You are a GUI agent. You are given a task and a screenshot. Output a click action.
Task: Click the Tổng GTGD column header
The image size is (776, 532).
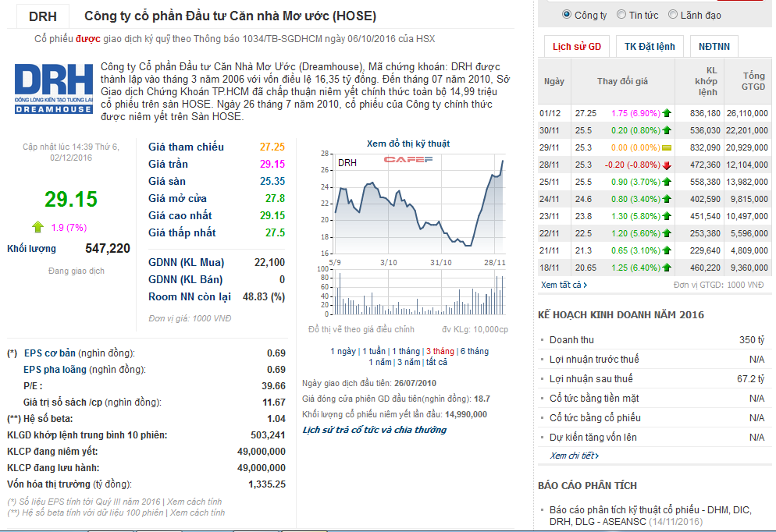[747, 81]
